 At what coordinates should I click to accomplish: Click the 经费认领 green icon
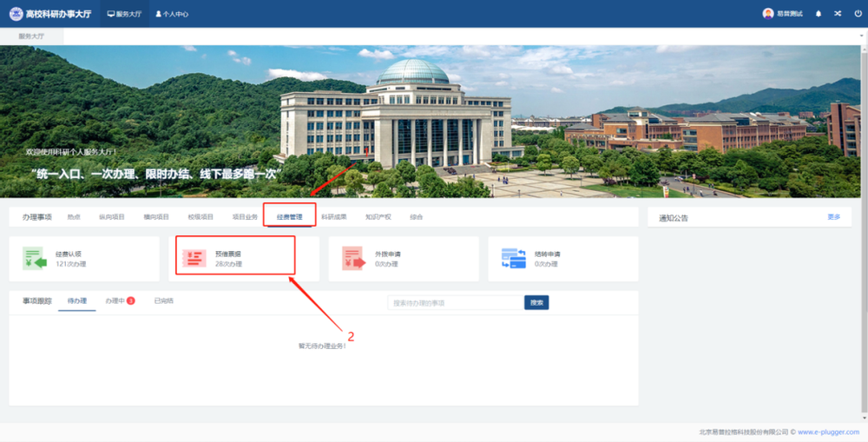tap(34, 258)
